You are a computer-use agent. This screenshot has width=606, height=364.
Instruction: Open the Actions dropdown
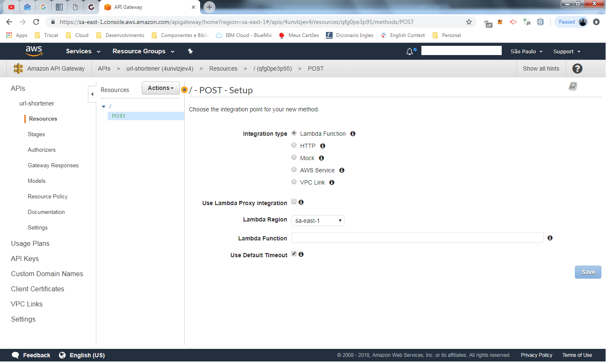click(x=161, y=88)
